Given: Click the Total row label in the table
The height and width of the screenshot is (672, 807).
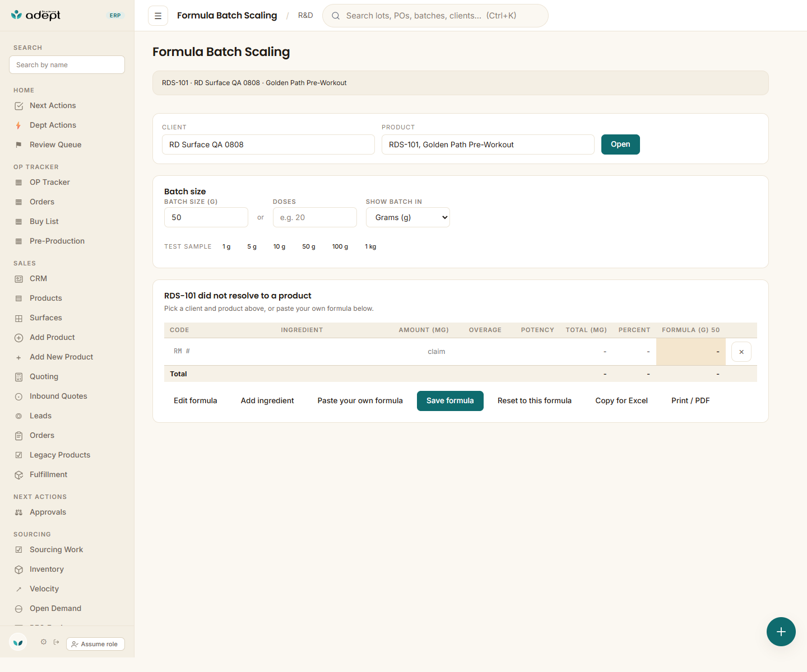Looking at the screenshot, I should coord(179,374).
